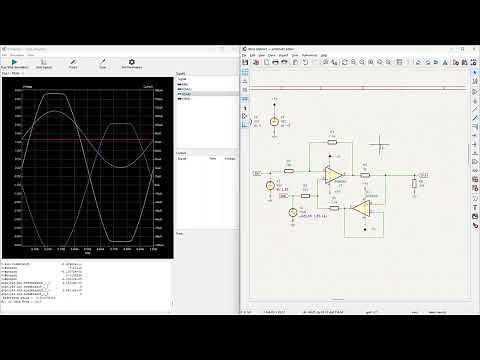Activate the Tune tool in the simulator
This screenshot has width=480, height=360.
[103, 63]
